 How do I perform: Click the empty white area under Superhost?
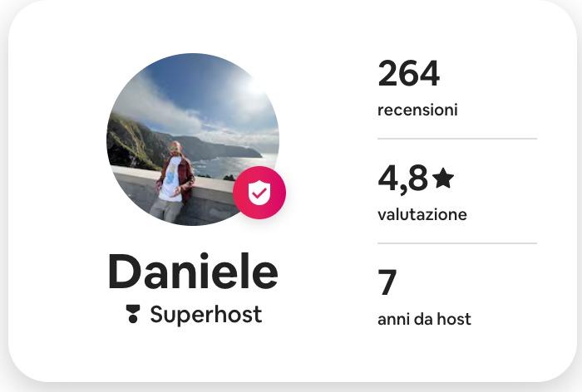[x=193, y=352]
